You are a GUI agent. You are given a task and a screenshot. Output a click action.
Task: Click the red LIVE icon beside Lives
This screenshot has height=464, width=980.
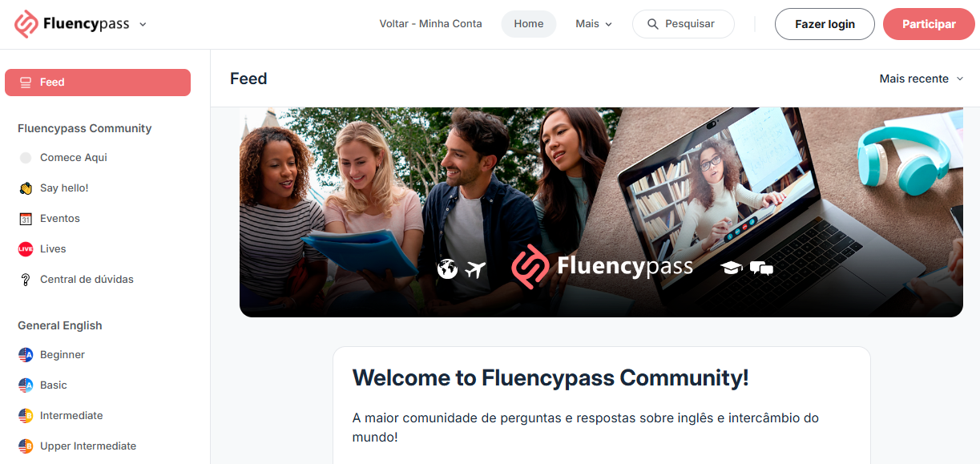click(26, 249)
